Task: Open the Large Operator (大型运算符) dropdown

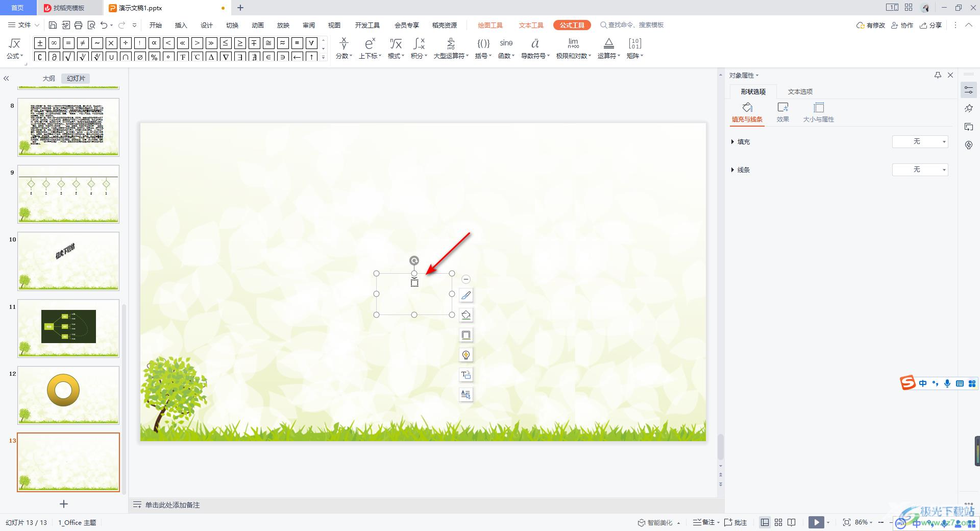Action: (x=451, y=49)
